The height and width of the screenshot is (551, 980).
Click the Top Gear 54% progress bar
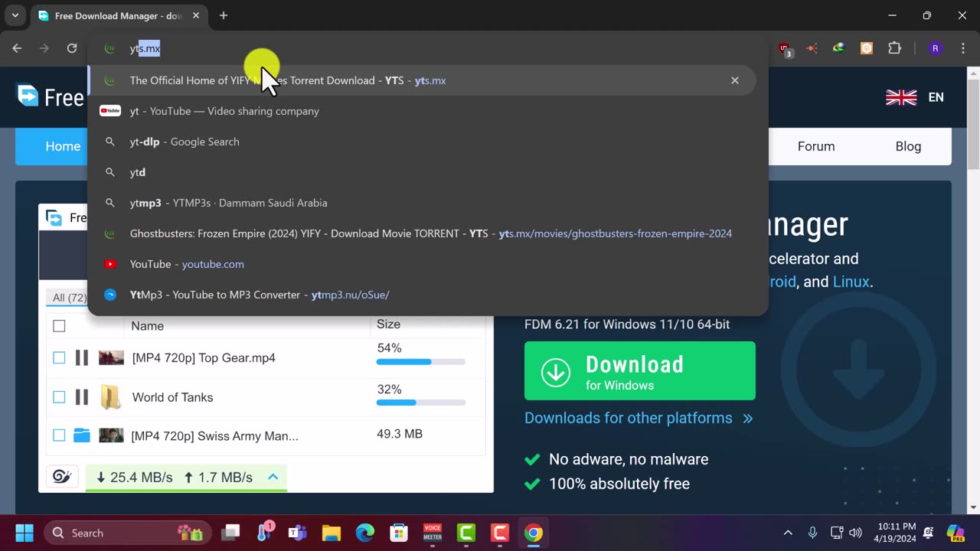(421, 362)
